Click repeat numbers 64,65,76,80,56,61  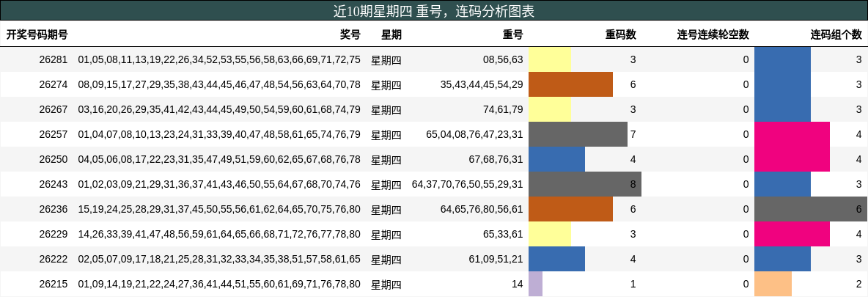pyautogui.click(x=482, y=209)
